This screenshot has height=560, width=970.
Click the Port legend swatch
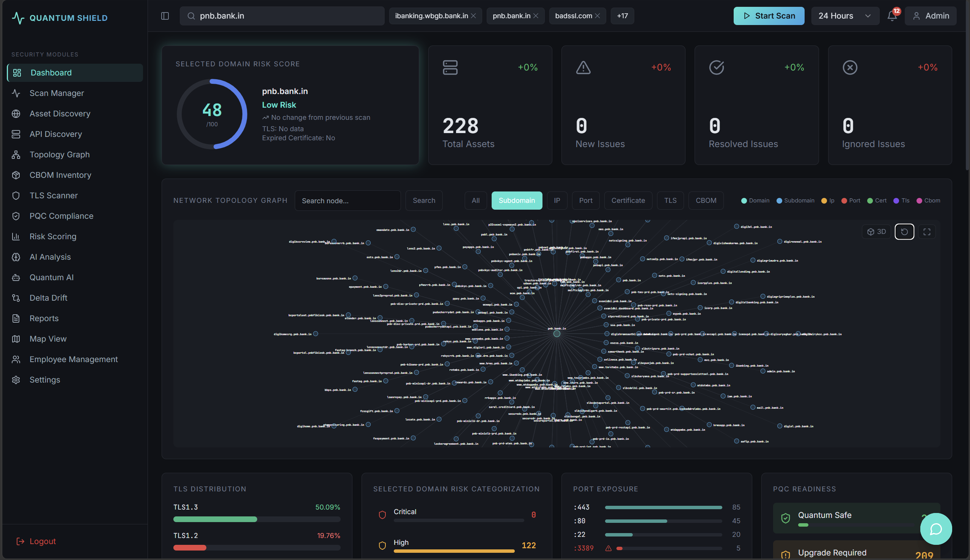tap(844, 201)
